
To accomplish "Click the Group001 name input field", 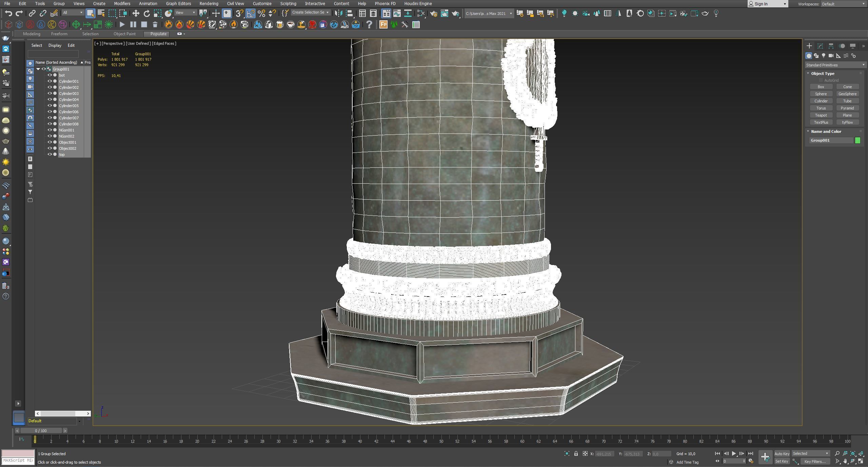I will point(831,140).
